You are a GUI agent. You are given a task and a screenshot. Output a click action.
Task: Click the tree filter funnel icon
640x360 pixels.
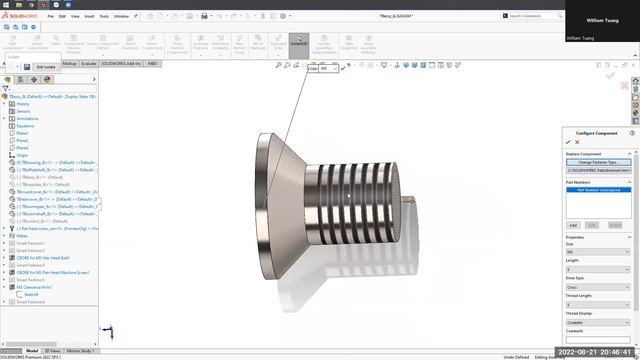[5, 88]
